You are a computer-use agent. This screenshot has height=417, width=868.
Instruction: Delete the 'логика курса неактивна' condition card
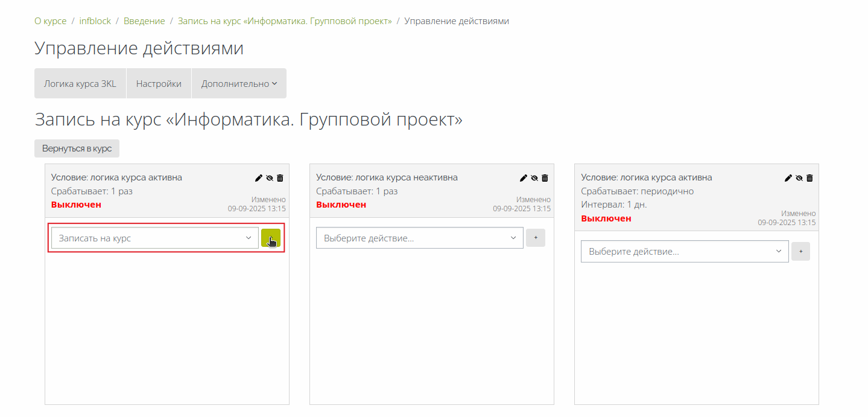[x=545, y=178]
